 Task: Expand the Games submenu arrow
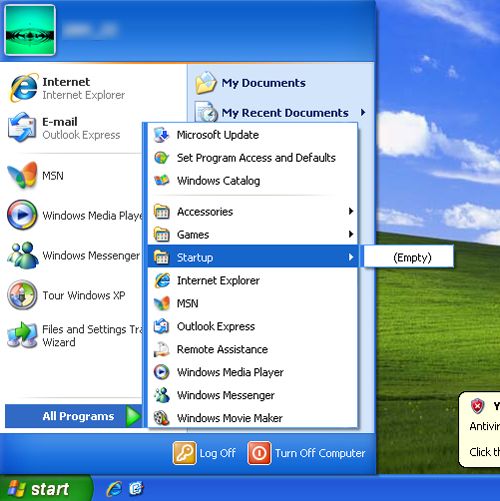click(350, 234)
